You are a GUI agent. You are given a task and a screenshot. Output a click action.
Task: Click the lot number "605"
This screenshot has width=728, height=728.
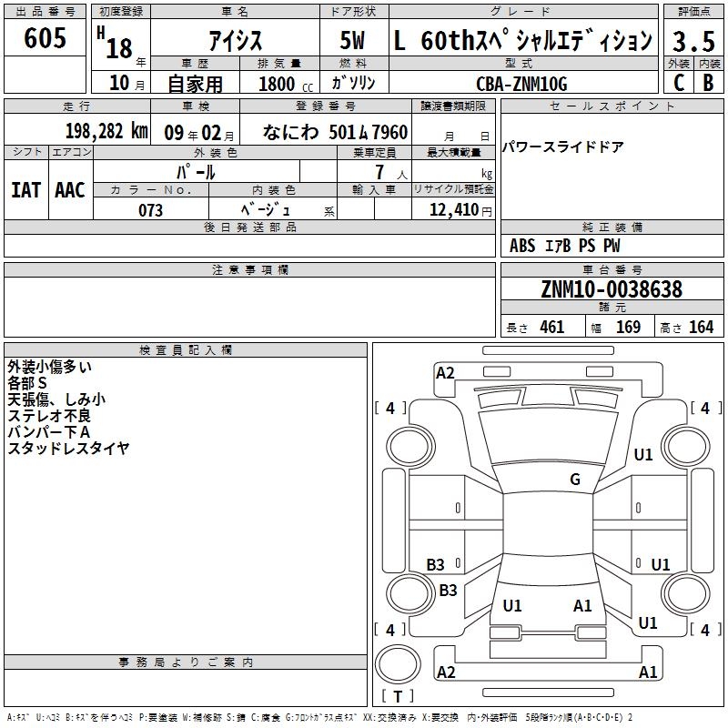tap(45, 38)
